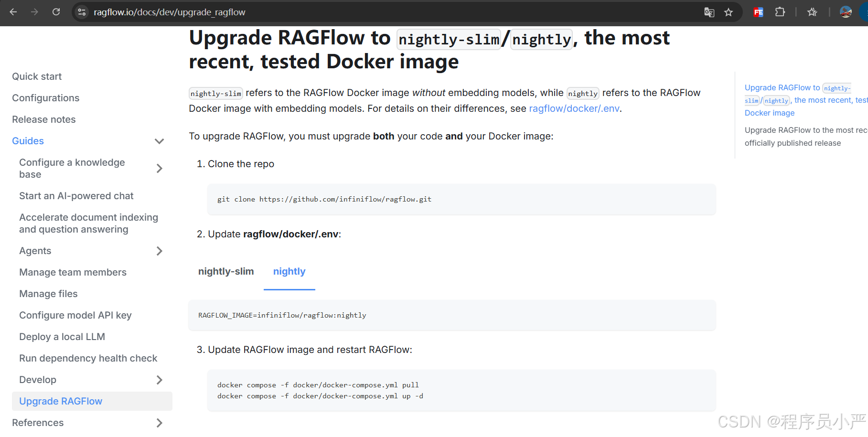Image resolution: width=868 pixels, height=437 pixels.
Task: Open Quick start in sidebar
Action: (x=37, y=76)
